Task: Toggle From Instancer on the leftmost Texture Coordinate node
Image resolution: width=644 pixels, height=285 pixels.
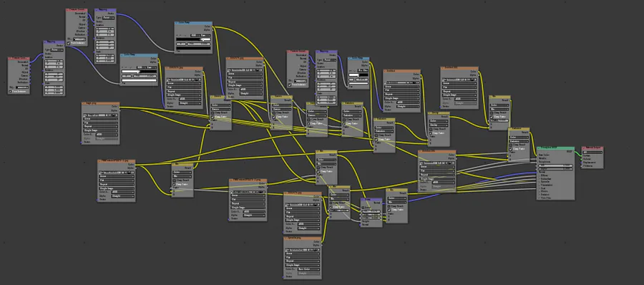Action: [10, 91]
